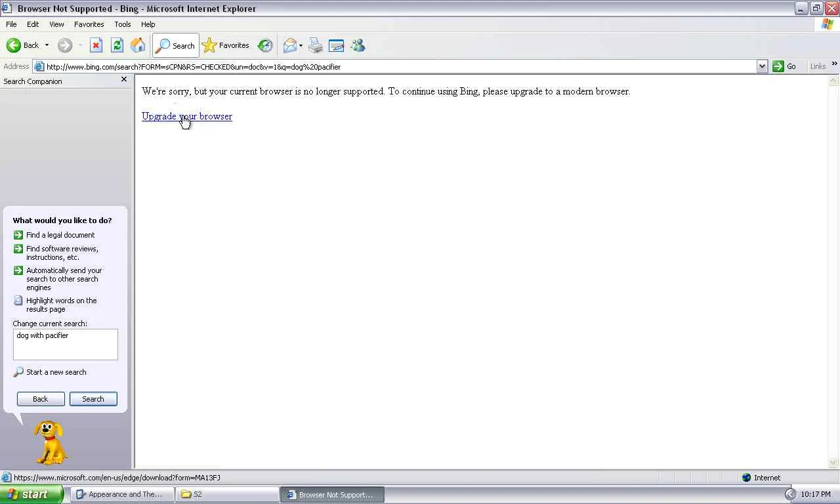Switch to Appearance and Themes taskbar window
This screenshot has width=840, height=504.
pos(123,494)
